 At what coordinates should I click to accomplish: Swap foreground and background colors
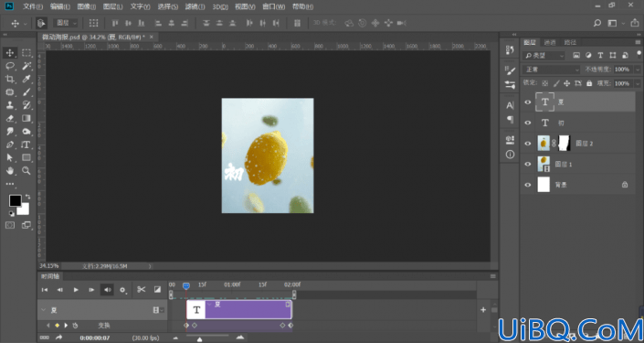pos(27,197)
